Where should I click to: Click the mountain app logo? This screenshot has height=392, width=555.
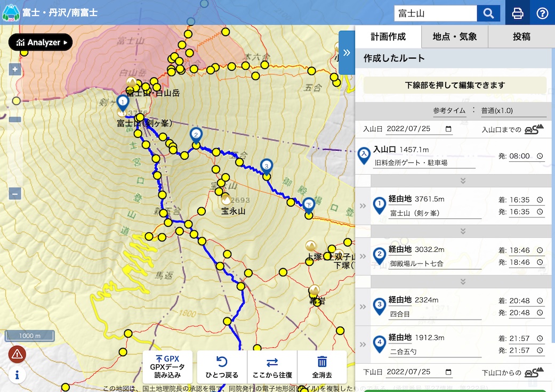coord(11,13)
